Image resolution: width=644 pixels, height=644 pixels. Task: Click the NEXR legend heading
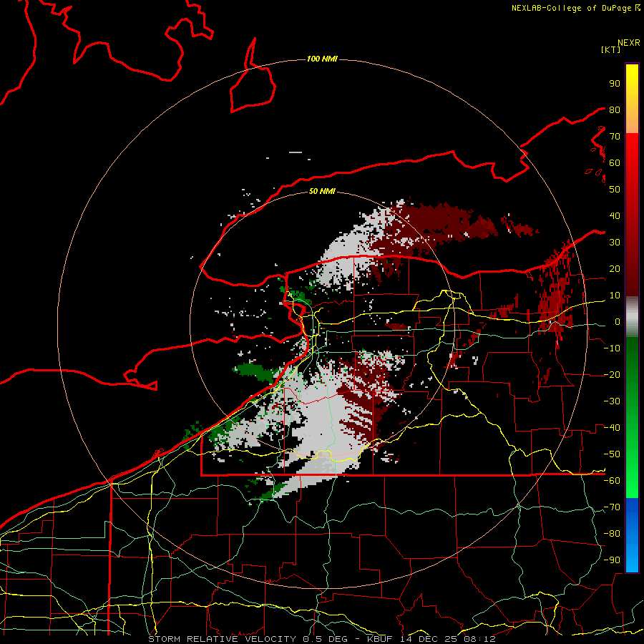coord(629,43)
